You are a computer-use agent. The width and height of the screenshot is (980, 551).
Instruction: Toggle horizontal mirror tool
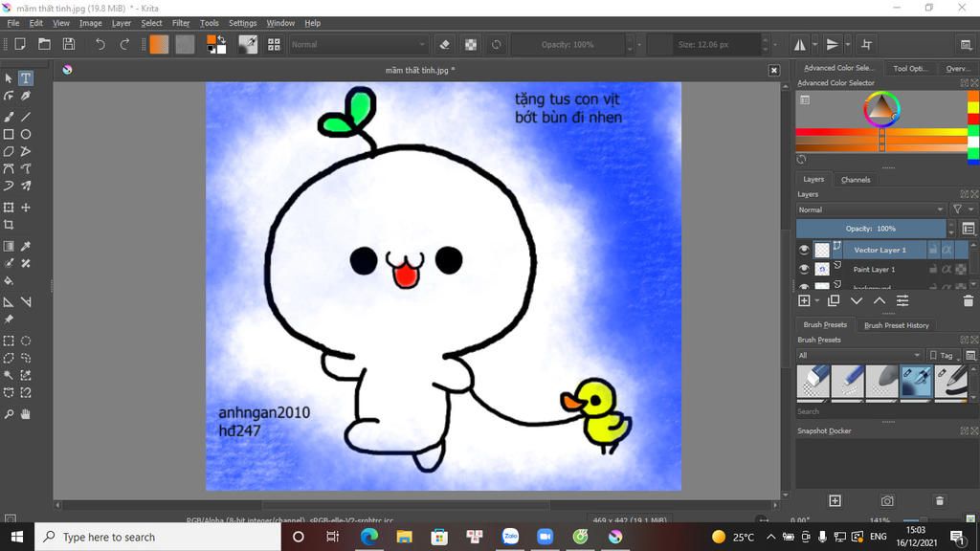point(800,44)
